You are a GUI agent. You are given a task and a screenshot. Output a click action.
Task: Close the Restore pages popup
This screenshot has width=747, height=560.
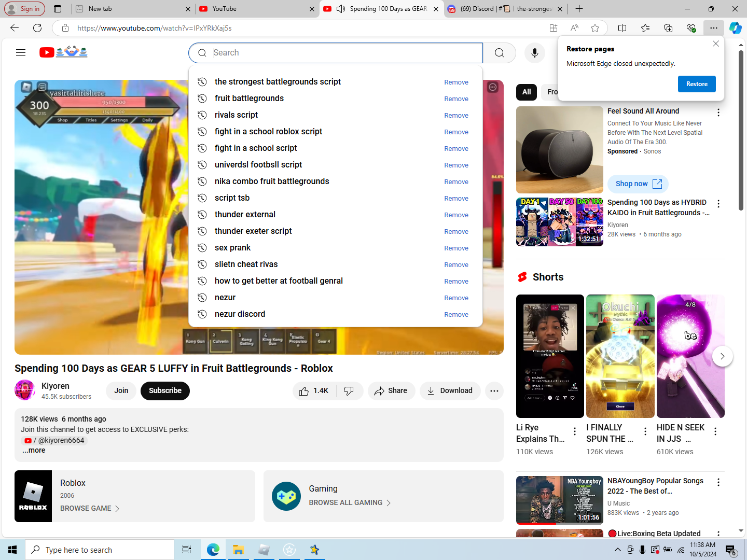pos(716,44)
